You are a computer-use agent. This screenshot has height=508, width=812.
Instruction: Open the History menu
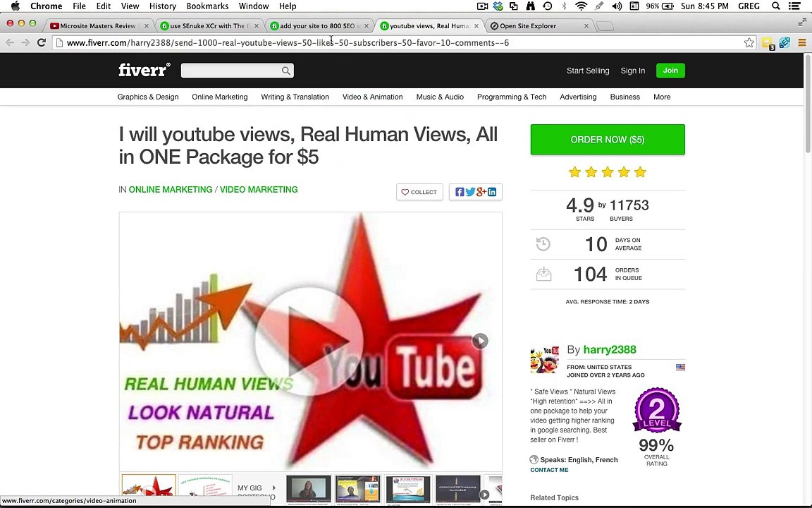tap(163, 6)
